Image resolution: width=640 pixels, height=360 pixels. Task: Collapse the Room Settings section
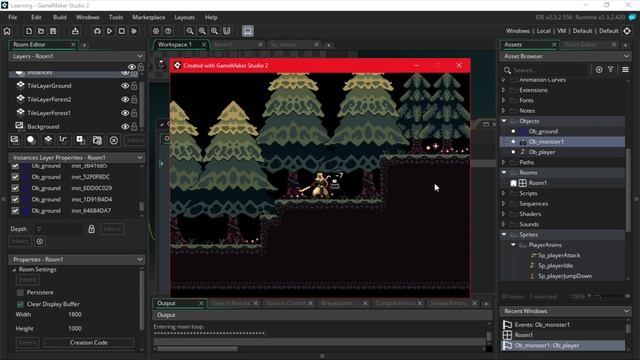(x=14, y=270)
